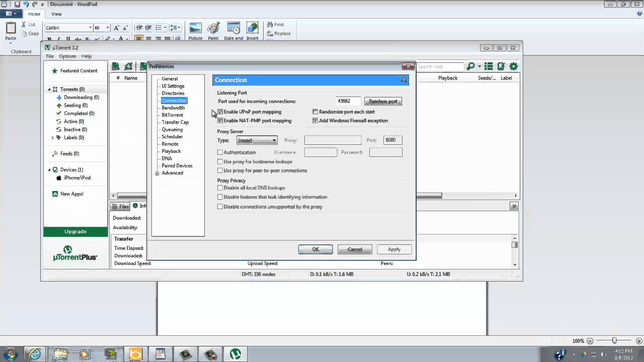Click the uTorrent remote device icon

pos(501,66)
